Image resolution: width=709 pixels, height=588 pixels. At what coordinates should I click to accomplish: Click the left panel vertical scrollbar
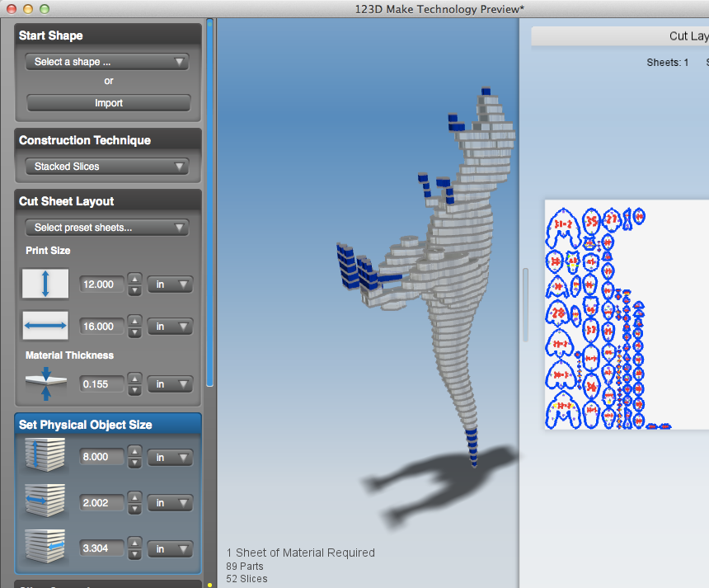209,203
